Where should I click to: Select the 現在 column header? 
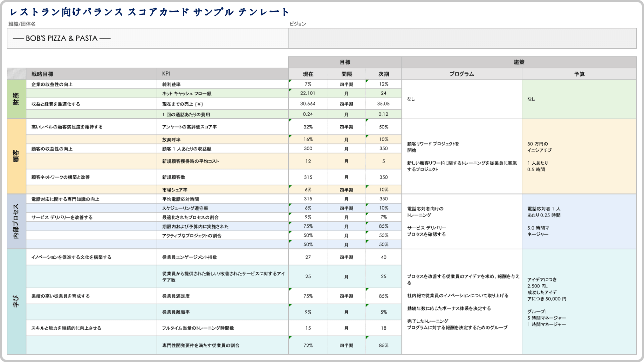308,74
